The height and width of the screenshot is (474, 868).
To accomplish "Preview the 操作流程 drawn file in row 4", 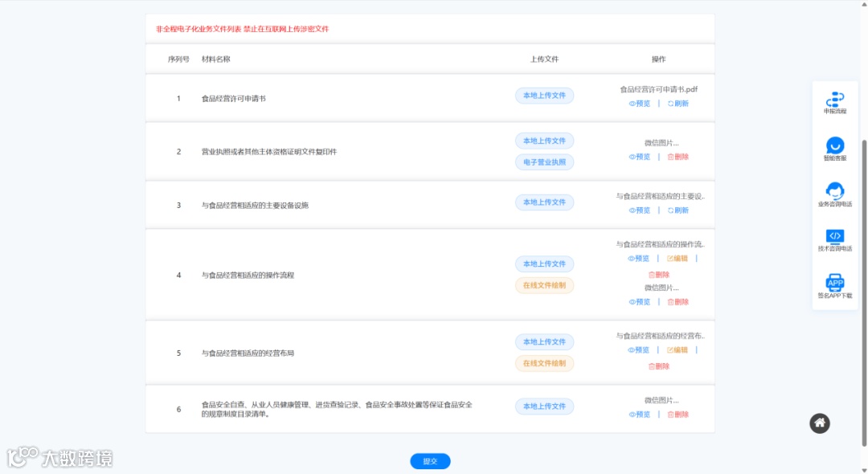I will tap(638, 259).
